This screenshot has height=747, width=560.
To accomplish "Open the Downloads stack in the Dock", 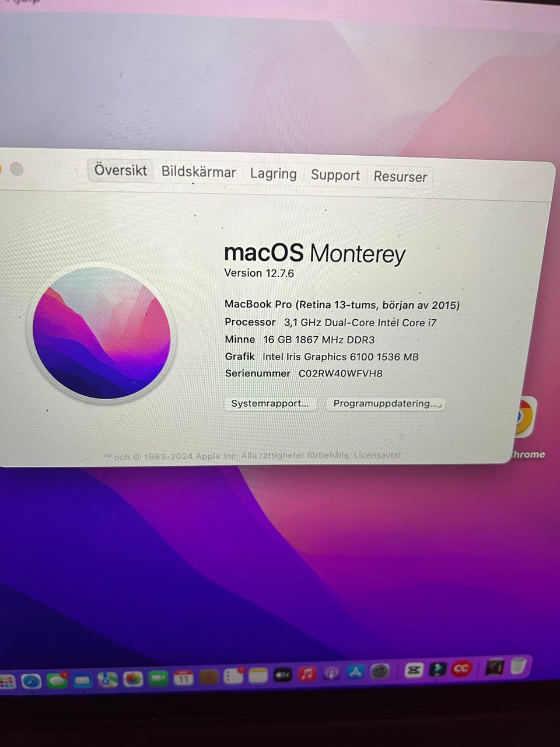I will (495, 666).
